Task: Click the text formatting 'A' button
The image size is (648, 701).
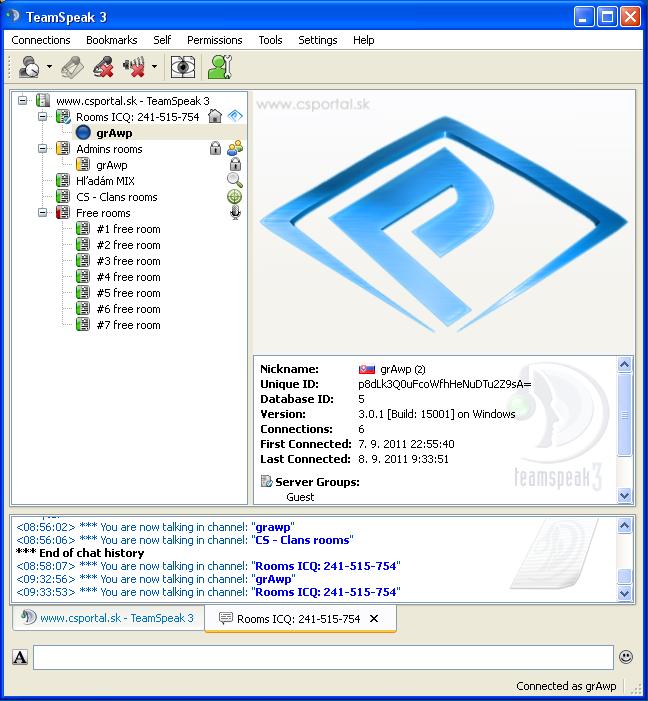Action: point(20,657)
